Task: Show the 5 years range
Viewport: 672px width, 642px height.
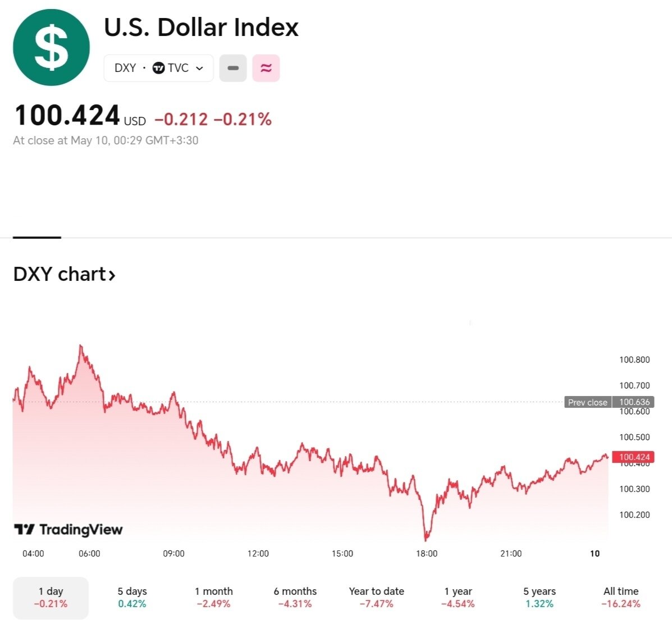Action: (539, 598)
